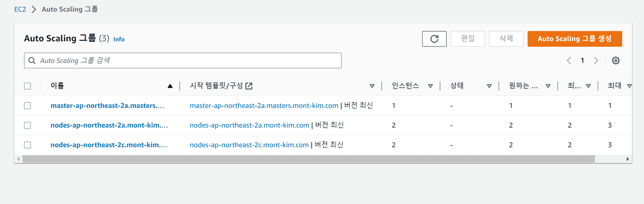Click the 편집 button
Viewport: 644px width, 204px height.
(468, 39)
